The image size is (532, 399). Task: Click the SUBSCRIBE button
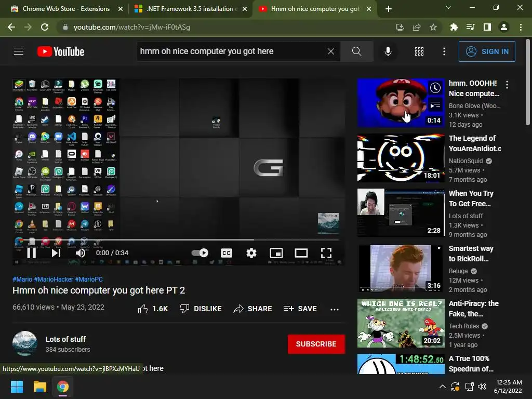point(316,344)
